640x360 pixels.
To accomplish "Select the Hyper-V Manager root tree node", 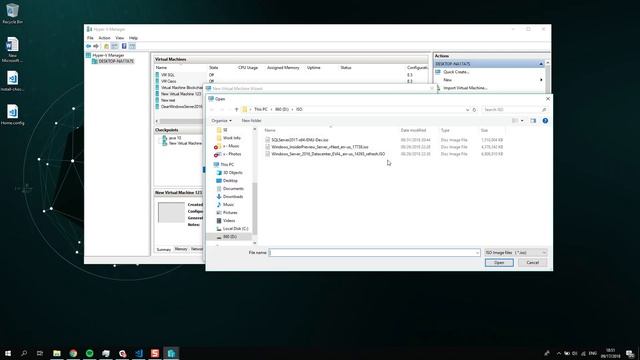I will (x=105, y=55).
